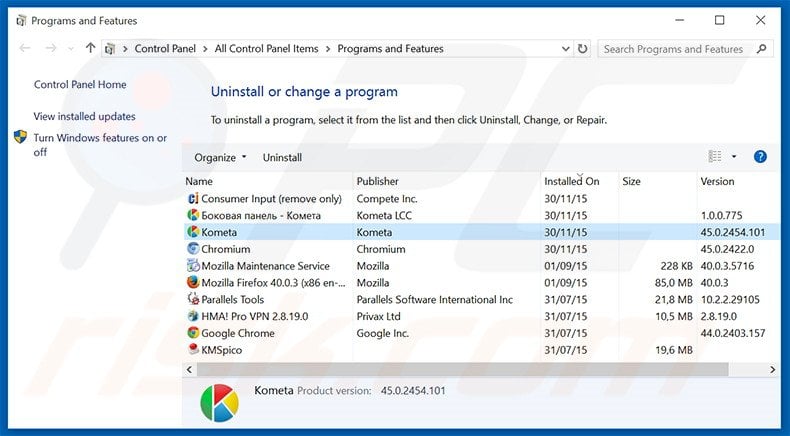Image resolution: width=790 pixels, height=436 pixels.
Task: Expand the chevron after Control Panel breadcrumb
Action: coord(205,49)
